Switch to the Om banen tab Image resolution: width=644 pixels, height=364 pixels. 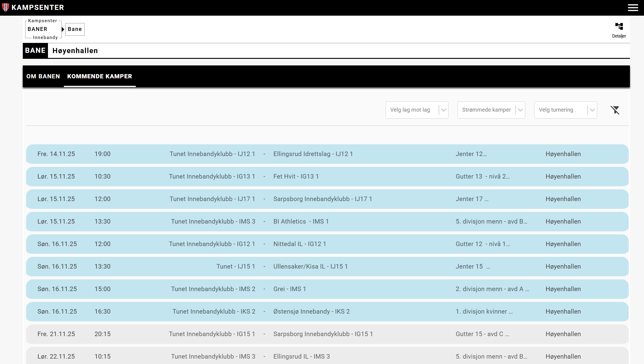pyautogui.click(x=43, y=77)
